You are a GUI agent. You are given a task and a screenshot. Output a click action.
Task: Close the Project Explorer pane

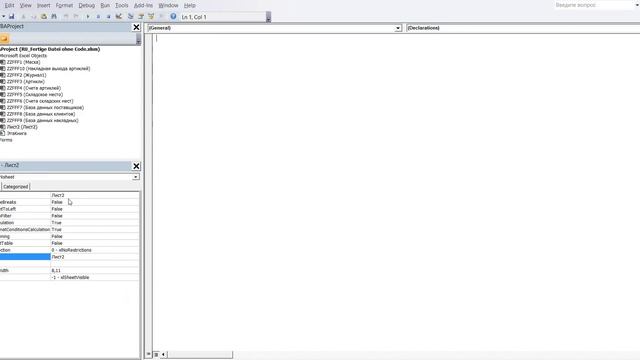coord(136,27)
